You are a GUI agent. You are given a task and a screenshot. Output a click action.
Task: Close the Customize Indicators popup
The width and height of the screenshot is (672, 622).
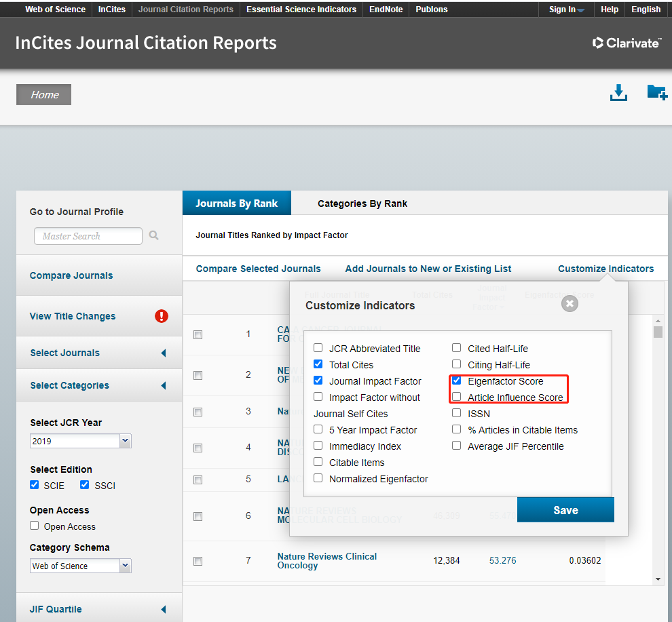tap(570, 304)
